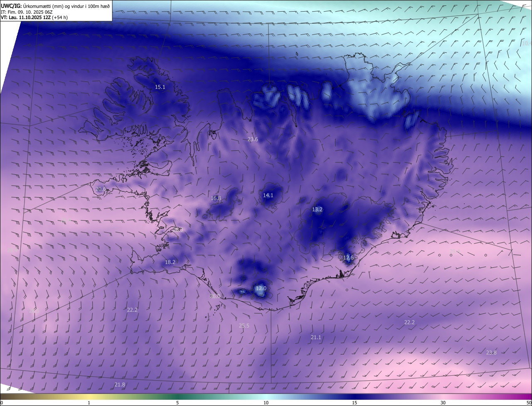
Task: Click the 15.1 value over the Westfjords
Action: pyautogui.click(x=160, y=87)
